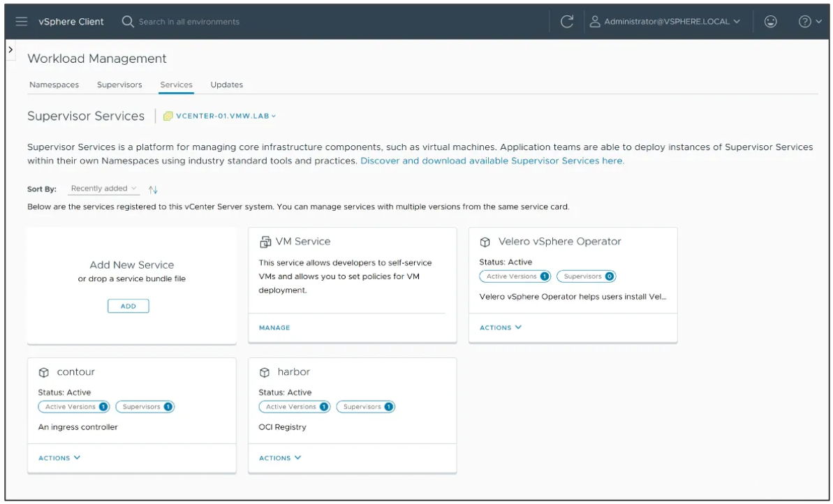Click Supervisors badge on harbor card
Screen dimensions: 833x504
pyautogui.click(x=365, y=407)
